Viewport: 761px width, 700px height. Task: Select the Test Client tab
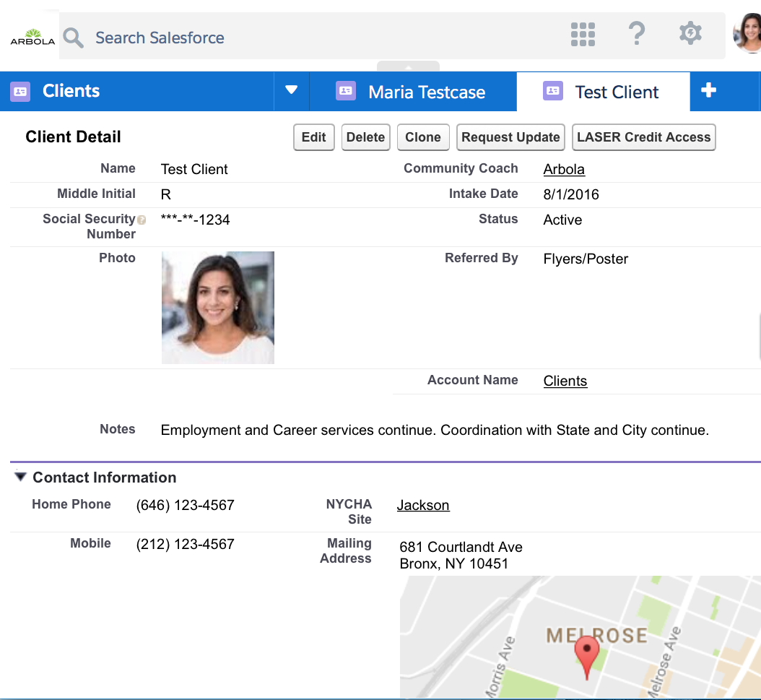click(x=604, y=91)
